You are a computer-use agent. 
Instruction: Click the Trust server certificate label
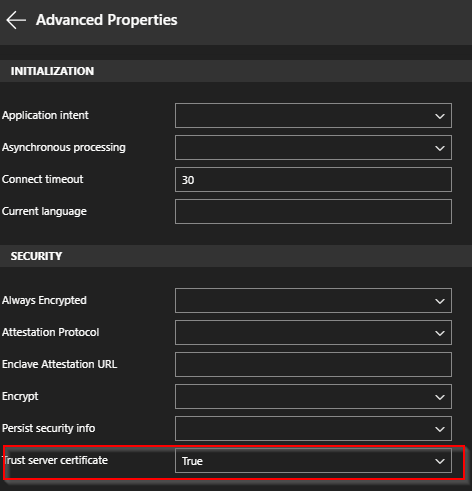pos(55,460)
